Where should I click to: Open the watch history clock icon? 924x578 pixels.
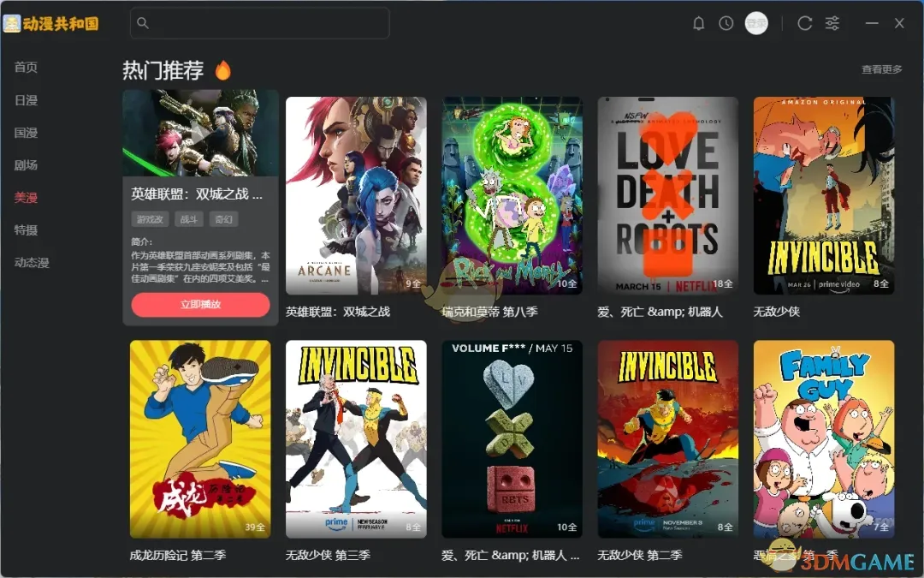click(x=726, y=24)
